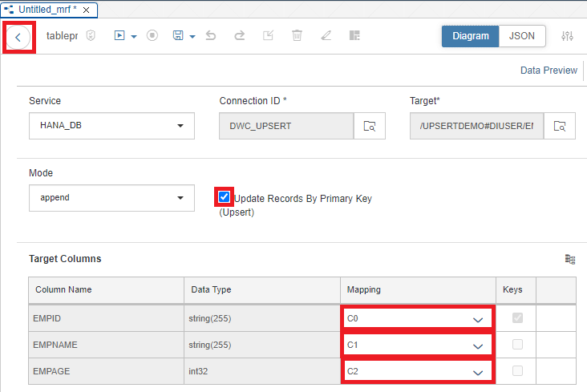Click the back arrow button
The height and width of the screenshot is (392, 587).
tap(18, 37)
